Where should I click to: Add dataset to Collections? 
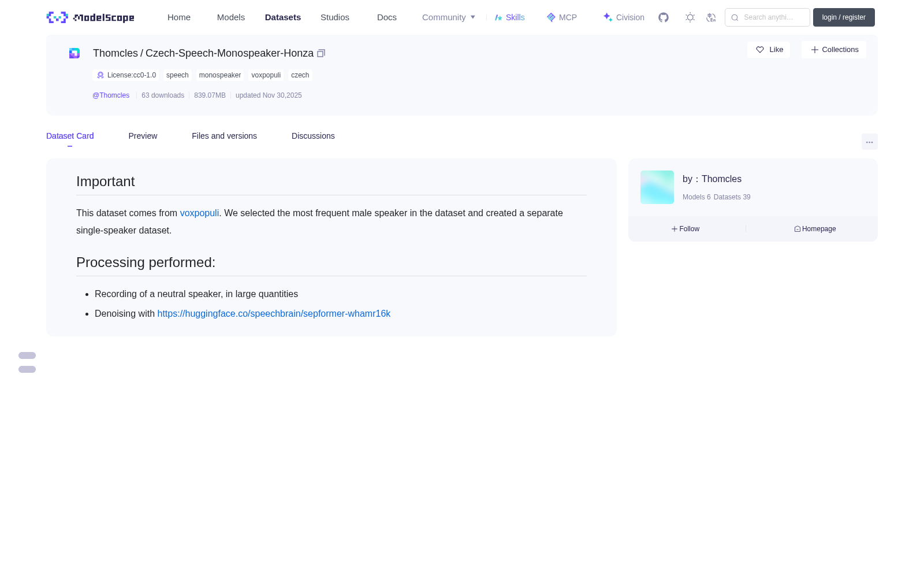click(x=834, y=50)
